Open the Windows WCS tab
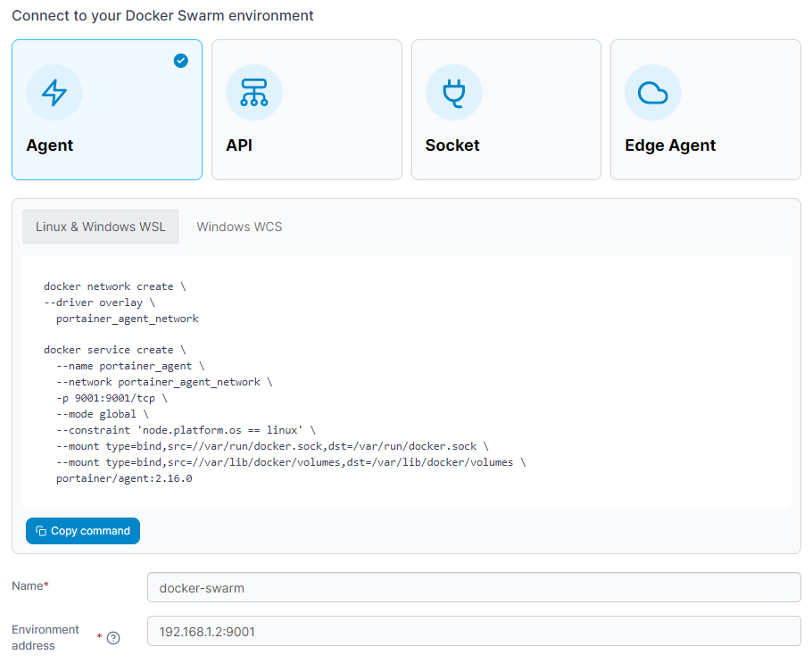 [x=239, y=227]
